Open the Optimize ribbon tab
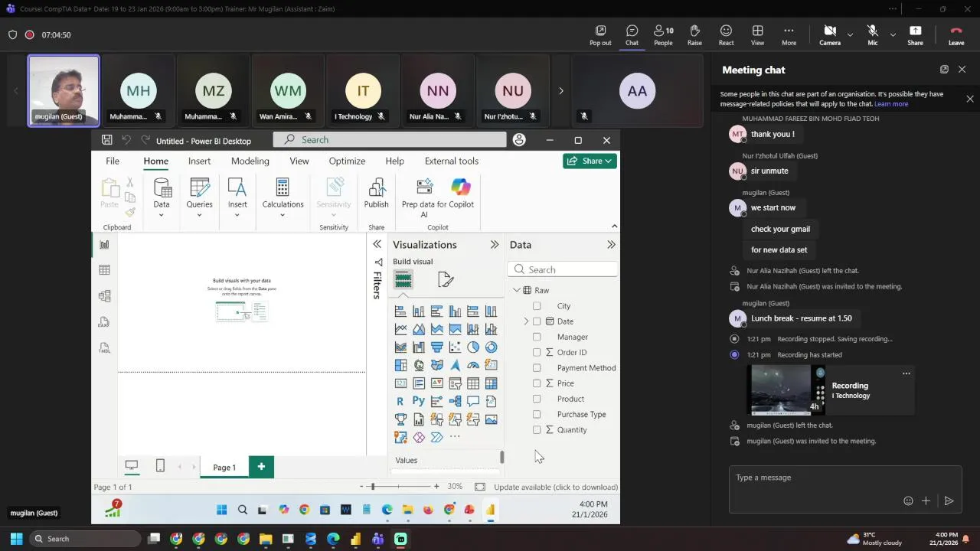 click(x=347, y=161)
